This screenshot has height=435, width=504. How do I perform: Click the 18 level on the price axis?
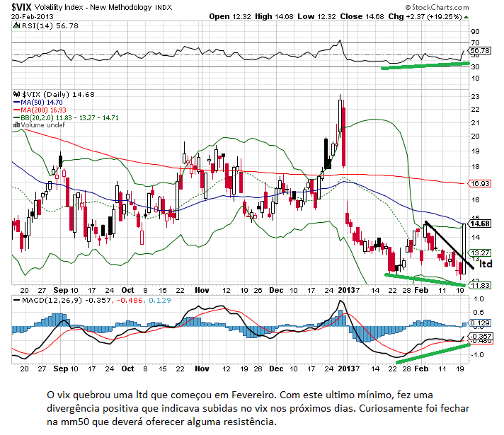475,167
